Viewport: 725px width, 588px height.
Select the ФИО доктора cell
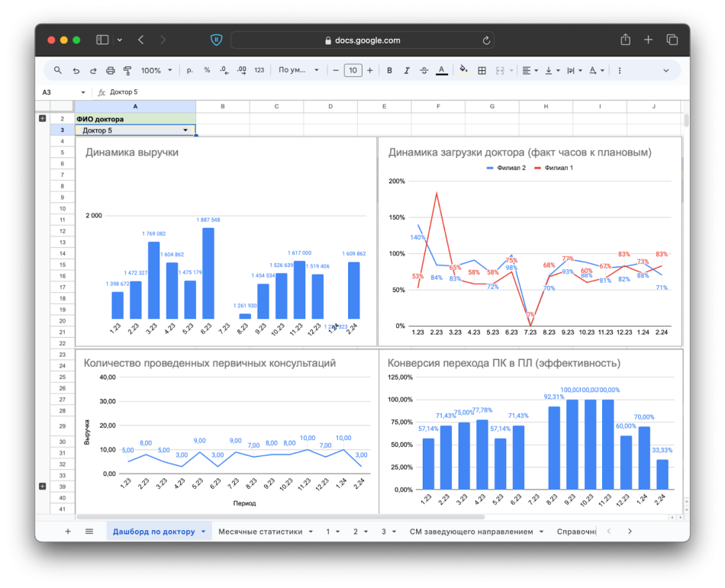136,119
